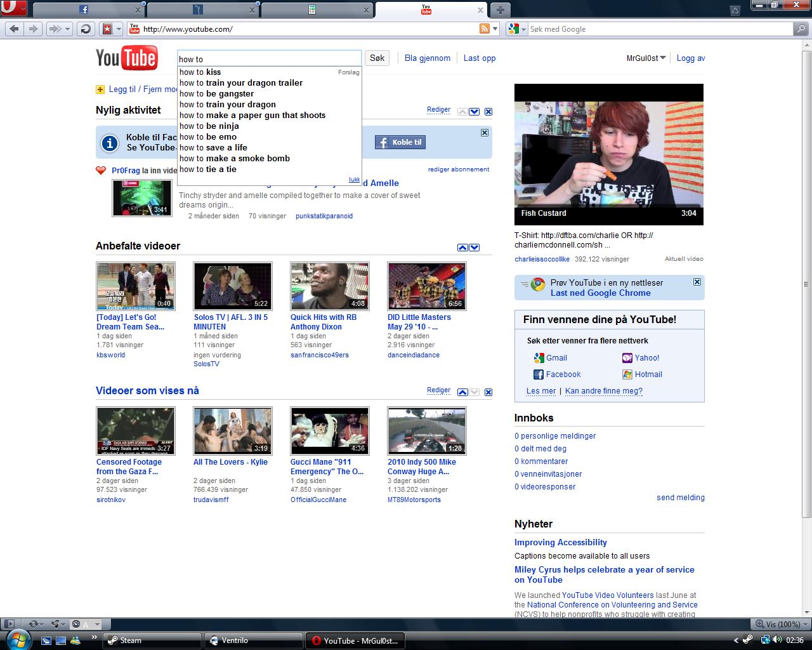Open the closed tabs trash icon

[x=735, y=10]
